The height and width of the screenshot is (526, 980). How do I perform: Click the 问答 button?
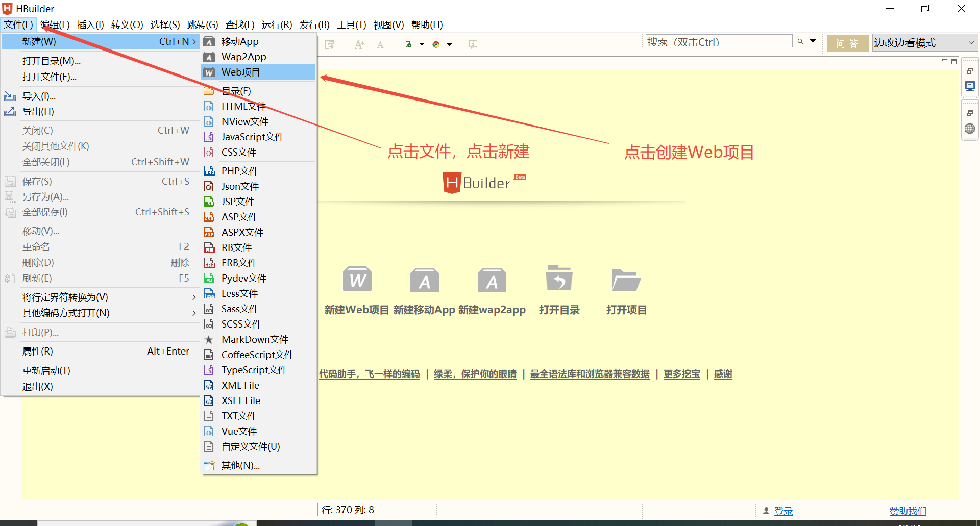[x=847, y=44]
